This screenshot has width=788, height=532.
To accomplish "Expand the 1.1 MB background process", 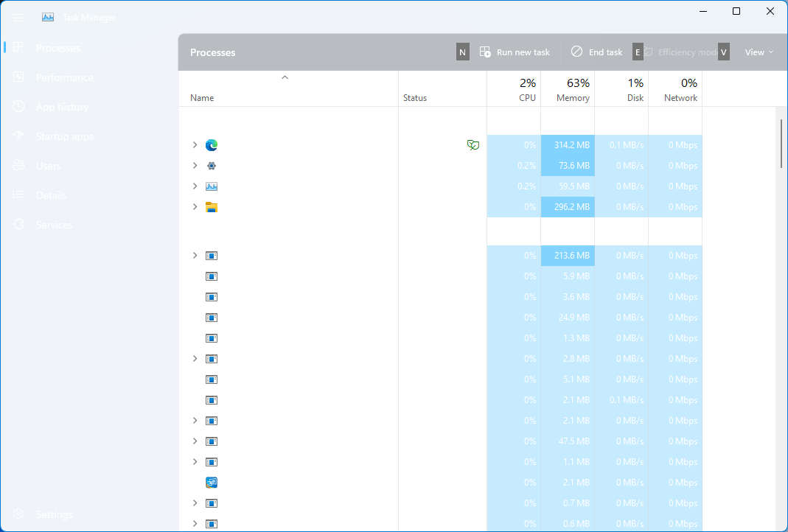I will [195, 462].
